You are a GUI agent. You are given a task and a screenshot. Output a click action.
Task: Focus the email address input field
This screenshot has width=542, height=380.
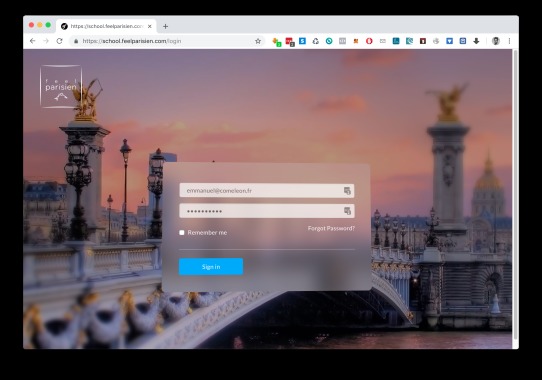point(267,191)
